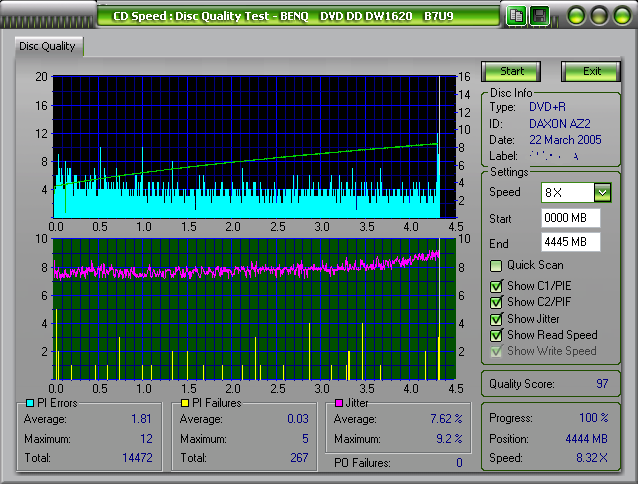Click the PI Failures maximum 5
Image resolution: width=638 pixels, height=484 pixels.
[x=305, y=438]
